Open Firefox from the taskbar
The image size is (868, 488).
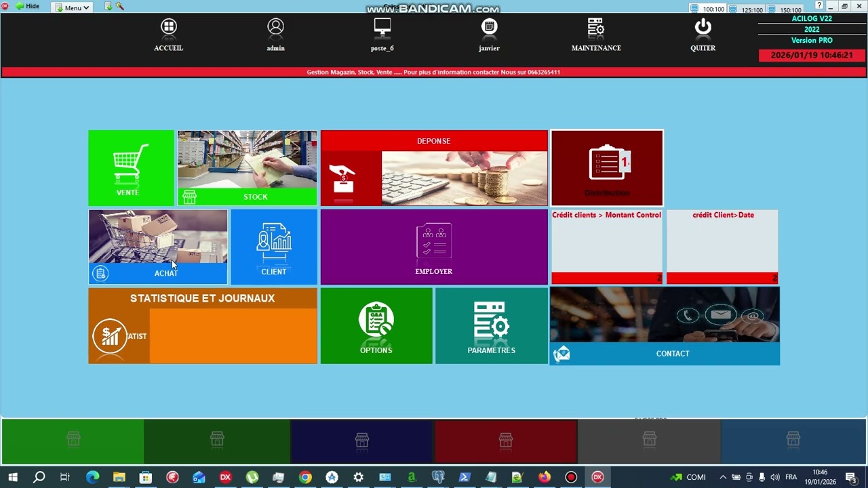pos(545,477)
